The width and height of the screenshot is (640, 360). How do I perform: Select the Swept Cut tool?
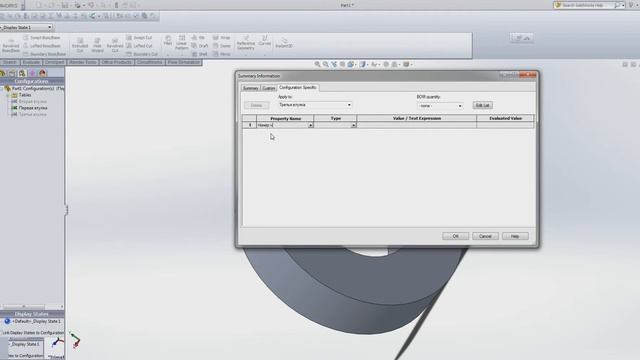139,38
